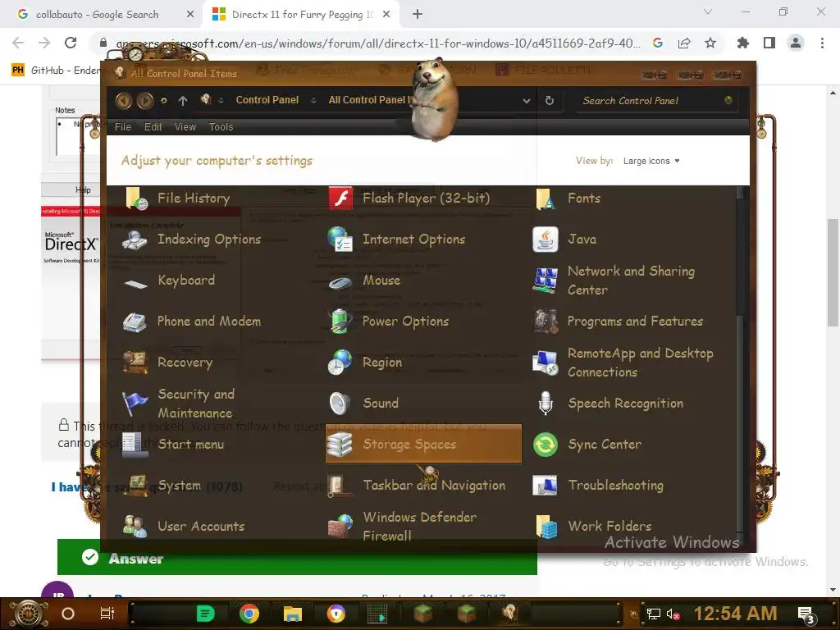840x630 pixels.
Task: Open Speech Recognition
Action: tap(609, 404)
